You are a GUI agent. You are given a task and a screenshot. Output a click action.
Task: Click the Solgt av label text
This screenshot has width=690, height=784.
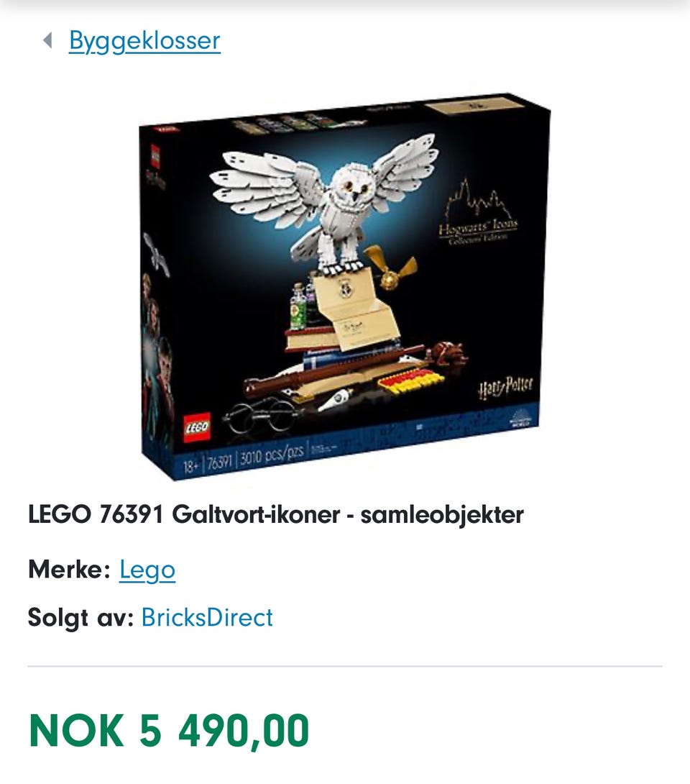[80, 618]
